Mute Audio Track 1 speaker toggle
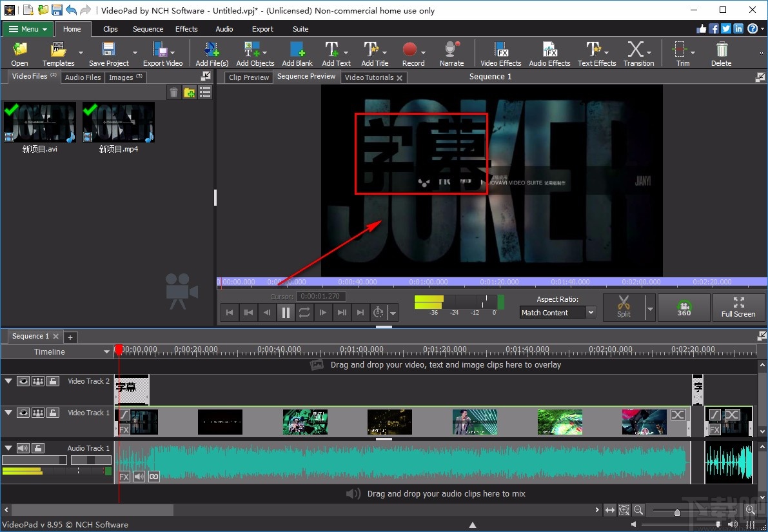 click(23, 448)
